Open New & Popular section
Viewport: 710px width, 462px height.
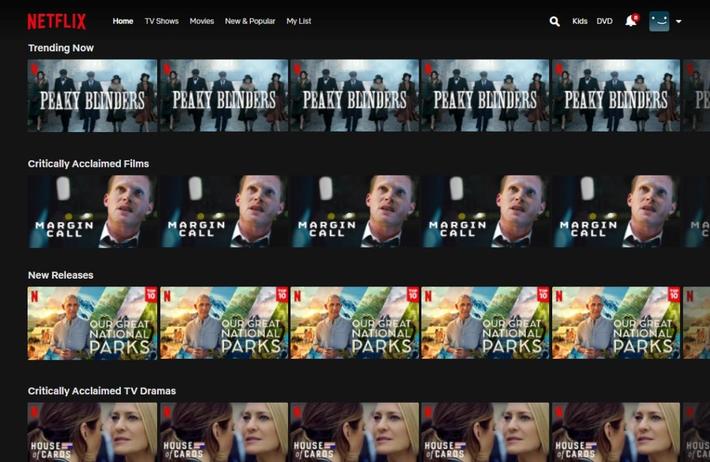click(250, 21)
